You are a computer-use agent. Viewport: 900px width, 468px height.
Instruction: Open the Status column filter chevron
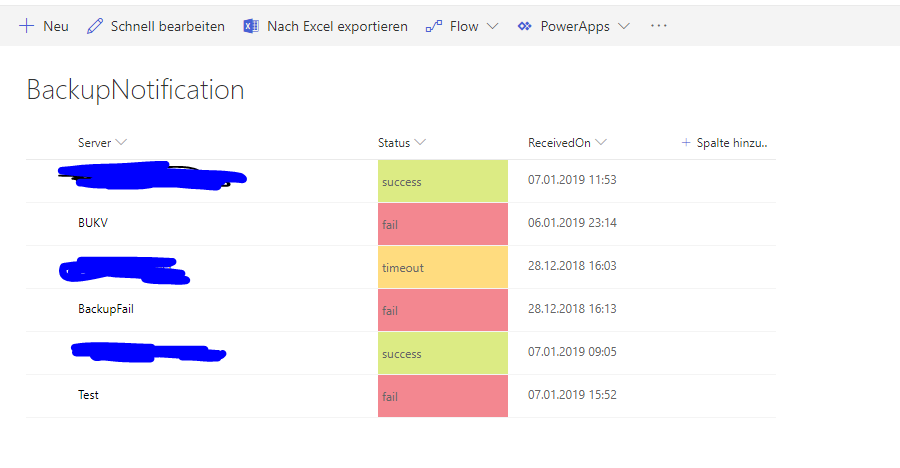tap(421, 143)
